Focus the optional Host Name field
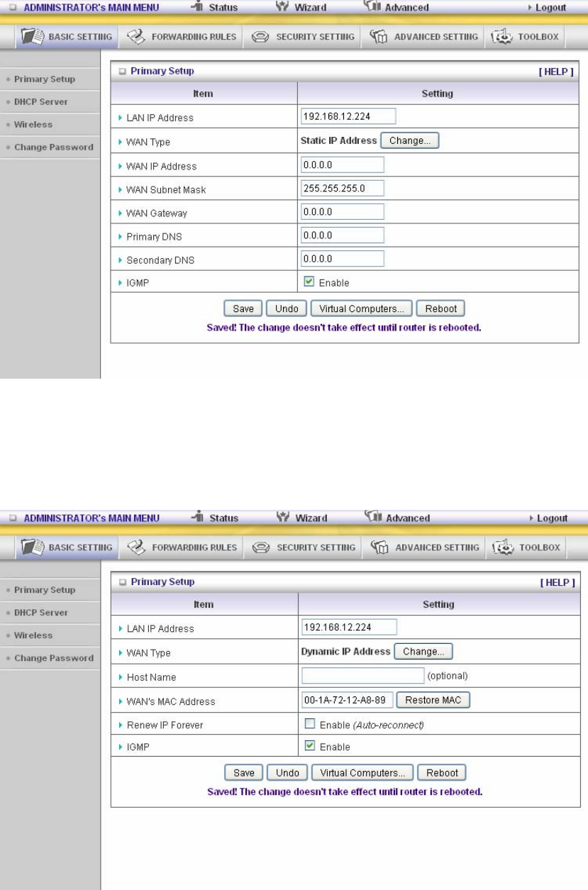Viewport: 588px width, 890px height. pos(362,675)
